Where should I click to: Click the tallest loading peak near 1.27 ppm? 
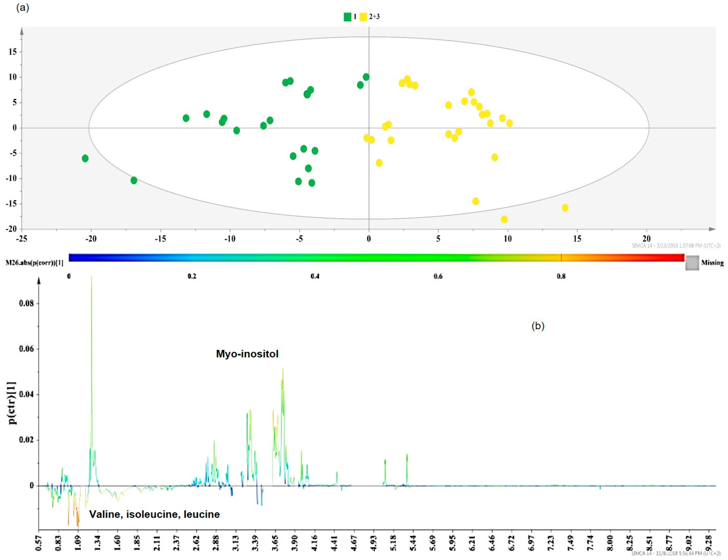pos(91,300)
